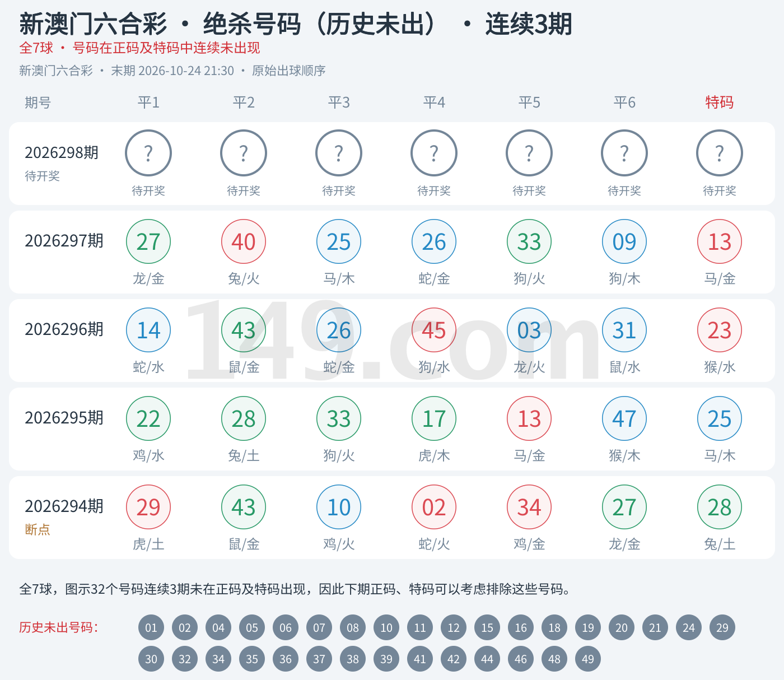Click the gray 30 chip in 历史未出号码
The image size is (784, 680).
click(x=151, y=659)
